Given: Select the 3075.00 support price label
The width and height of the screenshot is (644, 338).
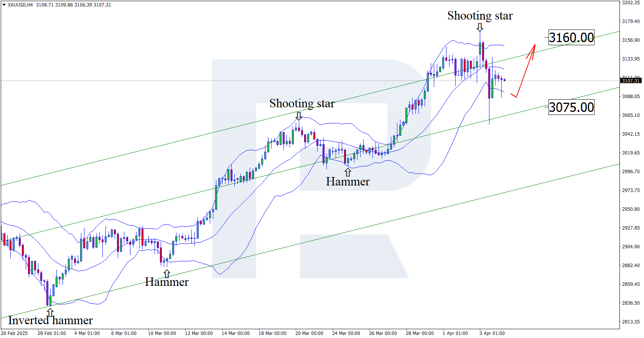Looking at the screenshot, I should 571,107.
